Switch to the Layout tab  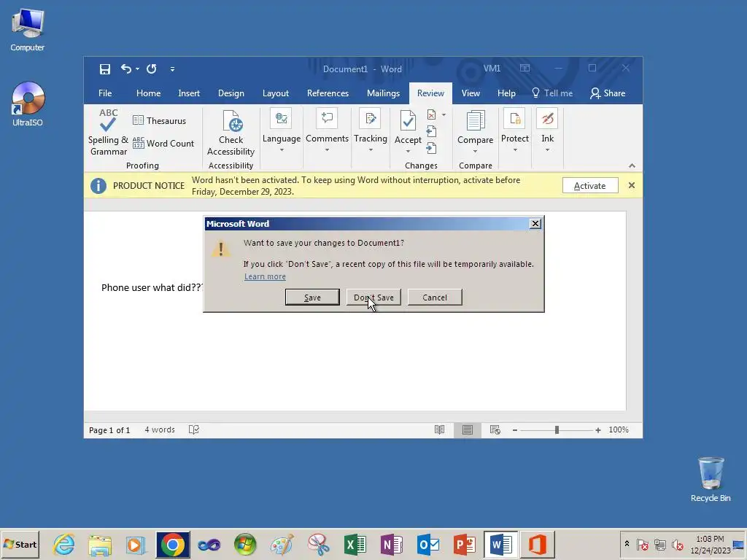275,93
